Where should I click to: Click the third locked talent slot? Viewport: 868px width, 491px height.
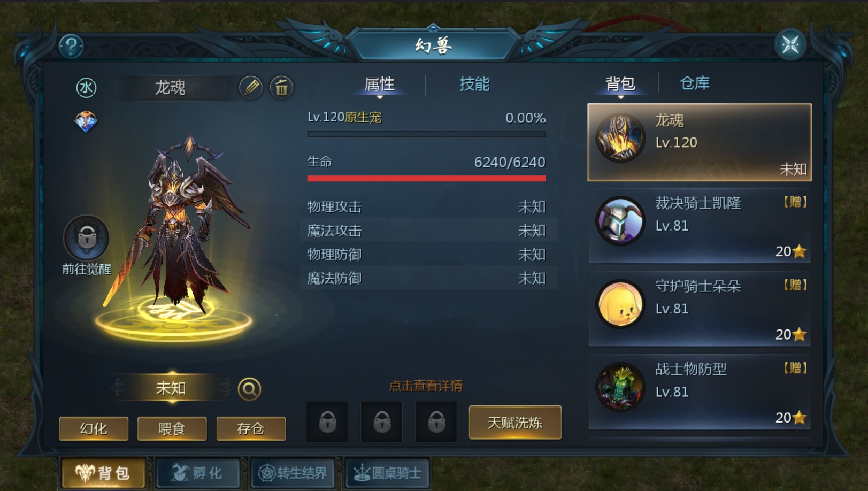(x=436, y=422)
